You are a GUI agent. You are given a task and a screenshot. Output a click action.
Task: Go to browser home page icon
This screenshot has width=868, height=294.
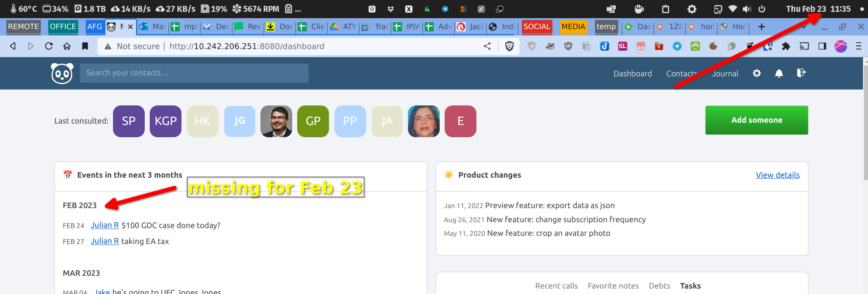(x=67, y=46)
